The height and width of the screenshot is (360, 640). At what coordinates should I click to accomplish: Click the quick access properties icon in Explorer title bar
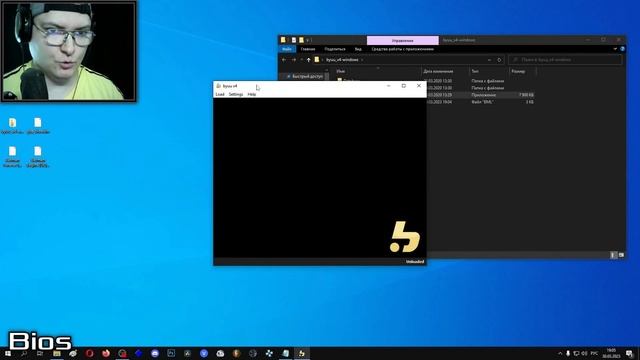(x=293, y=40)
